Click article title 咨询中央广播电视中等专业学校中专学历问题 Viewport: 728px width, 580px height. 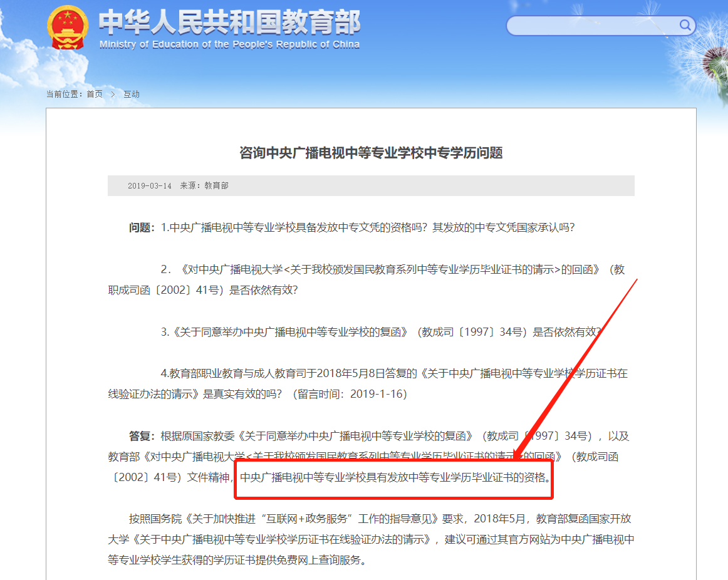[x=371, y=153]
